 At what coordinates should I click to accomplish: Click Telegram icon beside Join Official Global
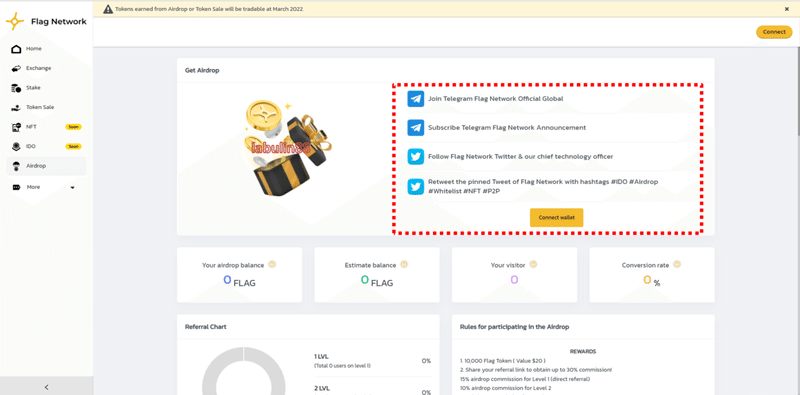pyautogui.click(x=416, y=98)
